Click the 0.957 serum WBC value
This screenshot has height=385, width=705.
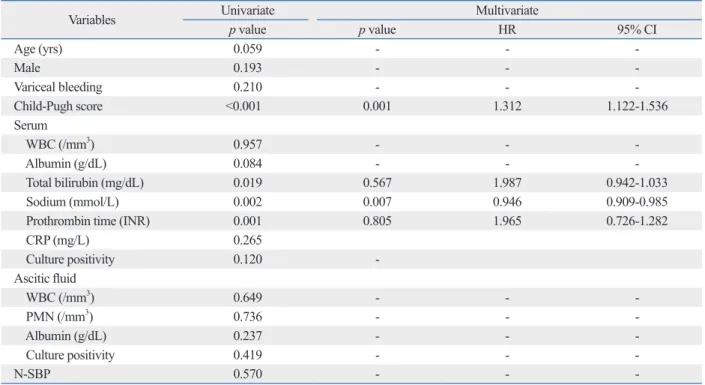pyautogui.click(x=247, y=144)
